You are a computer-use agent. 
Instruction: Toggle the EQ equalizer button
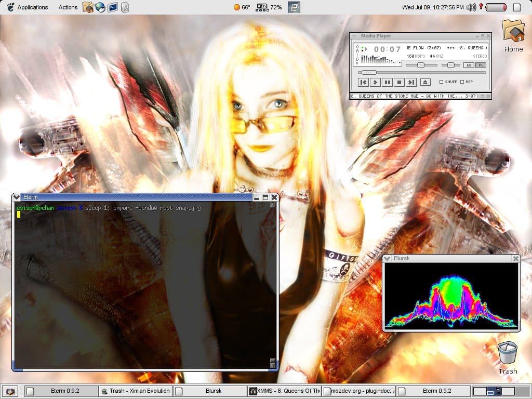click(469, 65)
